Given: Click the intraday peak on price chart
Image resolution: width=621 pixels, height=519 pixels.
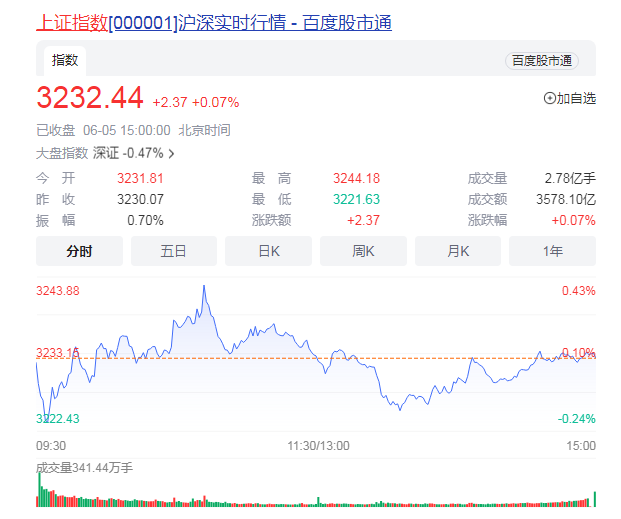Looking at the screenshot, I should [x=204, y=288].
